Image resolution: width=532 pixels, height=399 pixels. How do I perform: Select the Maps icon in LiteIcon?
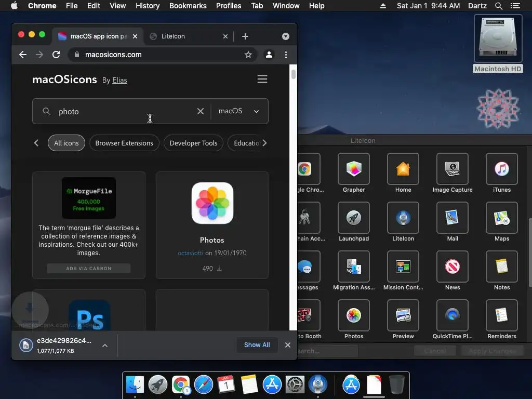pyautogui.click(x=502, y=218)
